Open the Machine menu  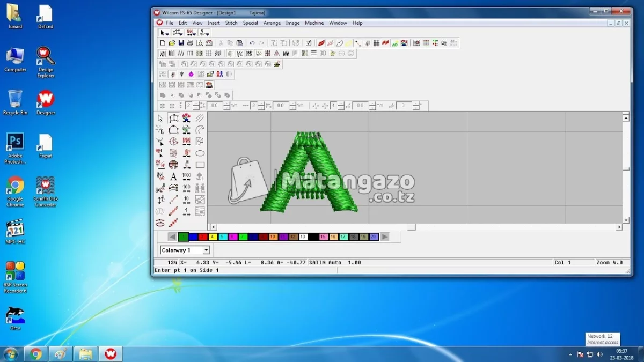[x=314, y=23]
